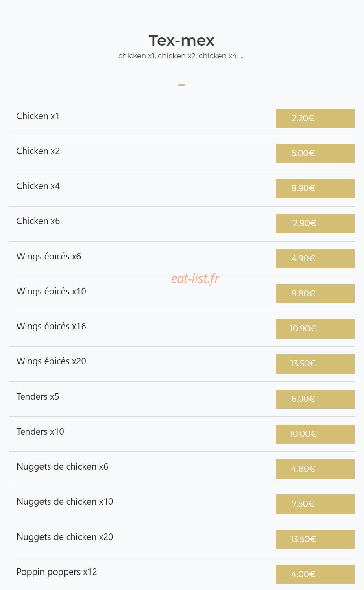Choose 13.50€ for Nuggets de chicken x20

[315, 539]
